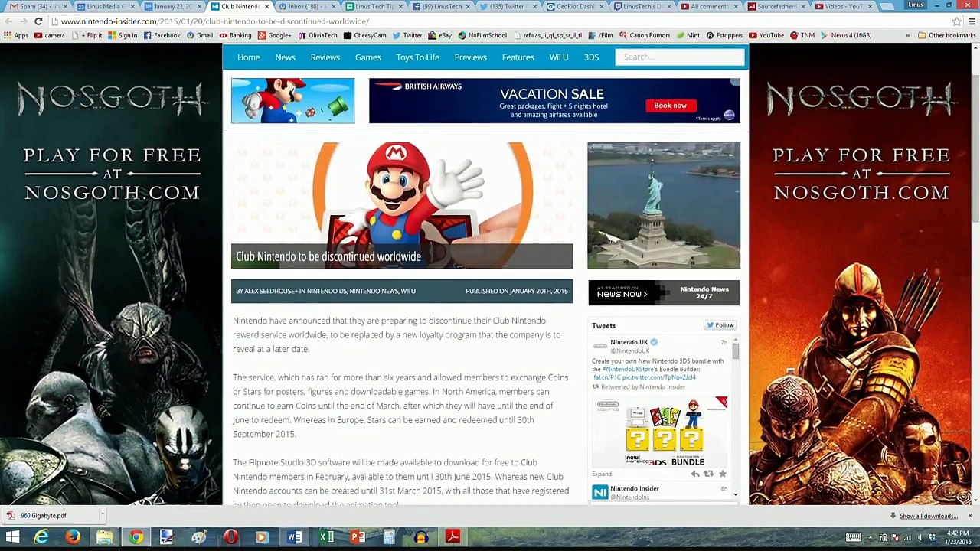Screen dimensions: 980x551
Task: Open the Home menu item
Action: point(249,57)
